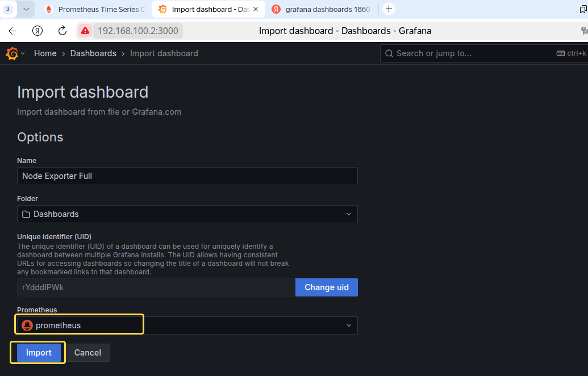Click the Grafana logo icon

[x=12, y=53]
